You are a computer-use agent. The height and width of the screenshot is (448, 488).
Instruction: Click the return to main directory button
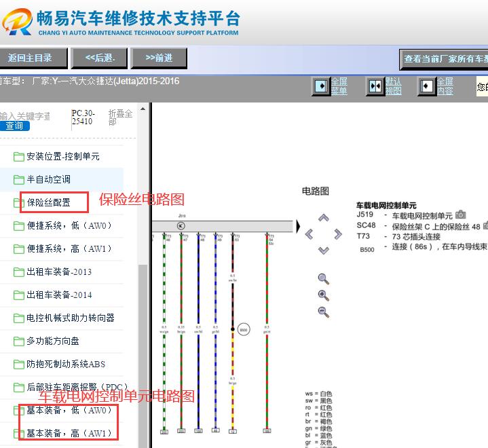coord(33,58)
